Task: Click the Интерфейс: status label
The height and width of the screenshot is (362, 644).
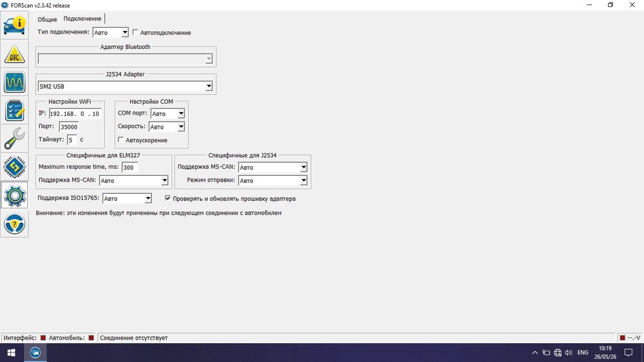Action: click(20, 338)
